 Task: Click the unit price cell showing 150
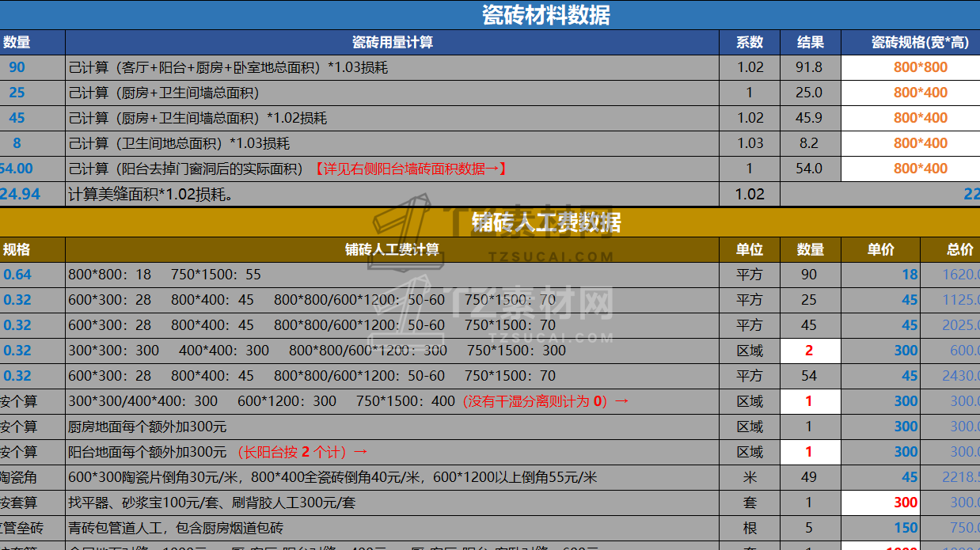coord(880,528)
